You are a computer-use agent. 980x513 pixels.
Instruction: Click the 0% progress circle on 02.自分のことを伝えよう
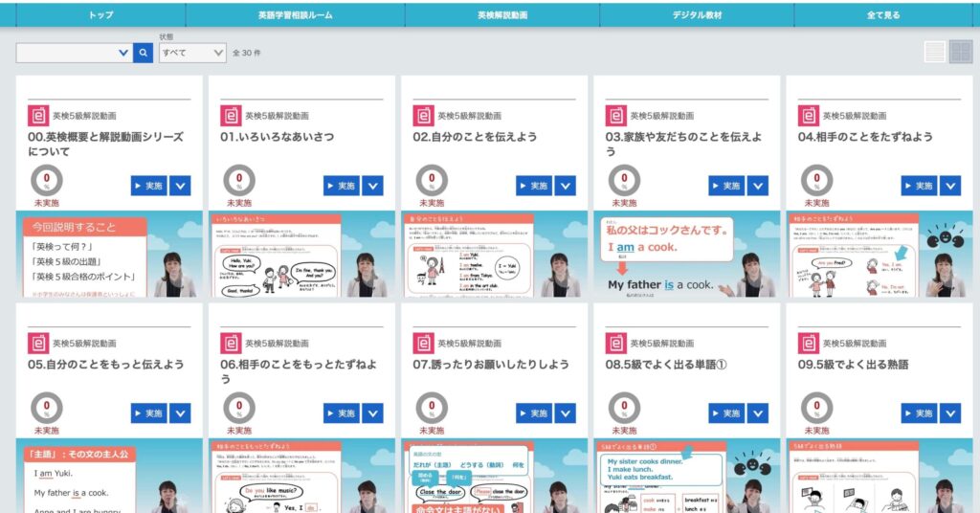point(432,179)
